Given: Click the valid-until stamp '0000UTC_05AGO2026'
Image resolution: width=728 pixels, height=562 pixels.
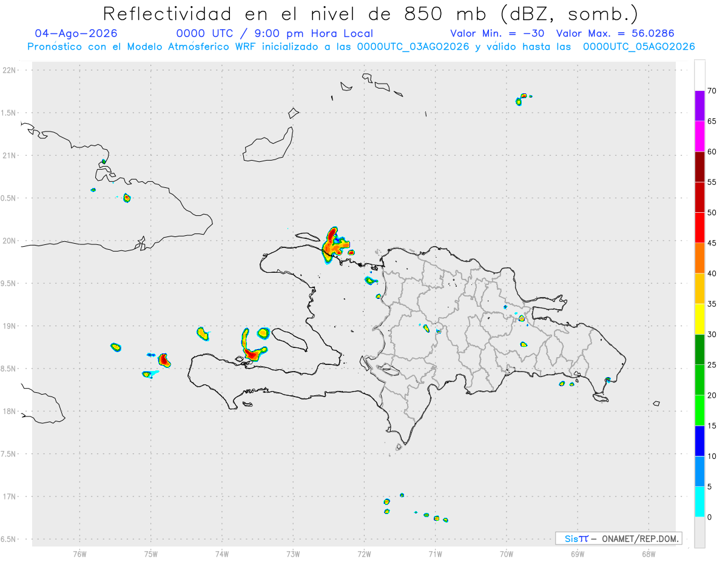Looking at the screenshot, I should point(639,47).
